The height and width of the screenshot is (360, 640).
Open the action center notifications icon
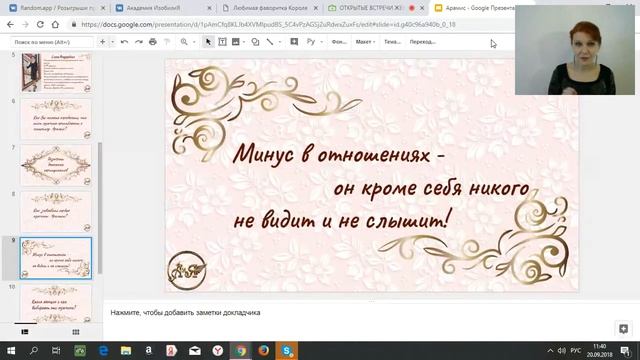pos(625,351)
